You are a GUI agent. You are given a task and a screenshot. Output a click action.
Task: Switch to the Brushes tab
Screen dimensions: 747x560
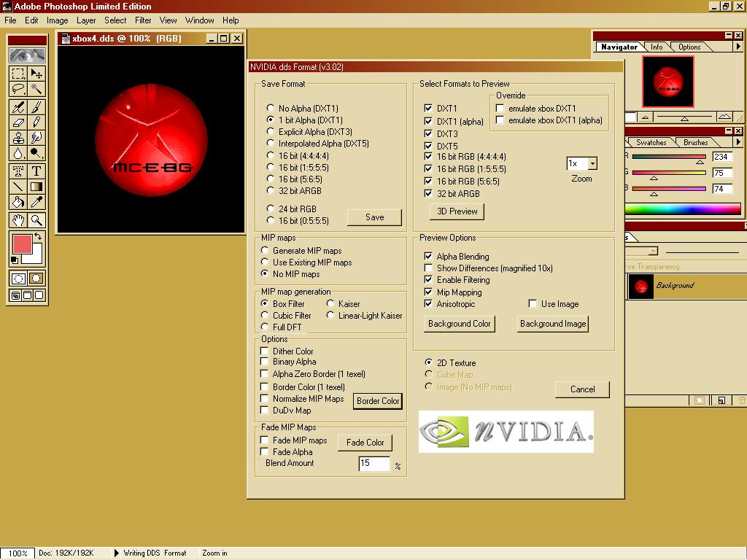click(x=695, y=142)
